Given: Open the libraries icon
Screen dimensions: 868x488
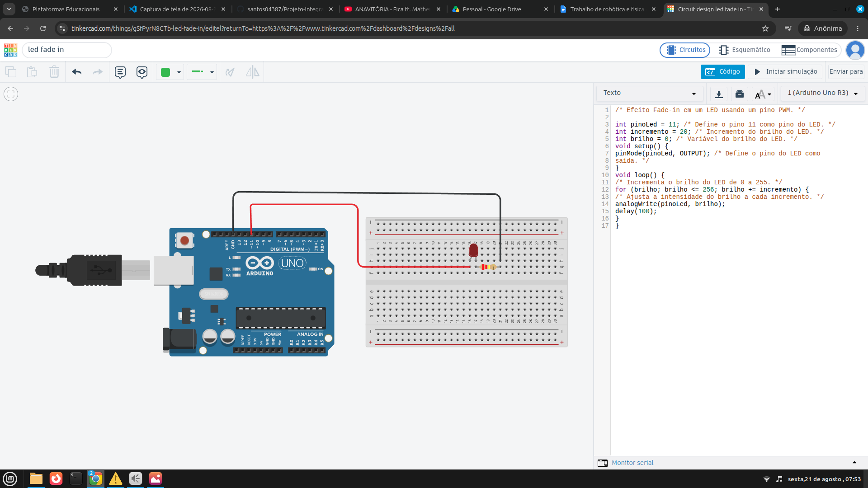Looking at the screenshot, I should click(740, 94).
